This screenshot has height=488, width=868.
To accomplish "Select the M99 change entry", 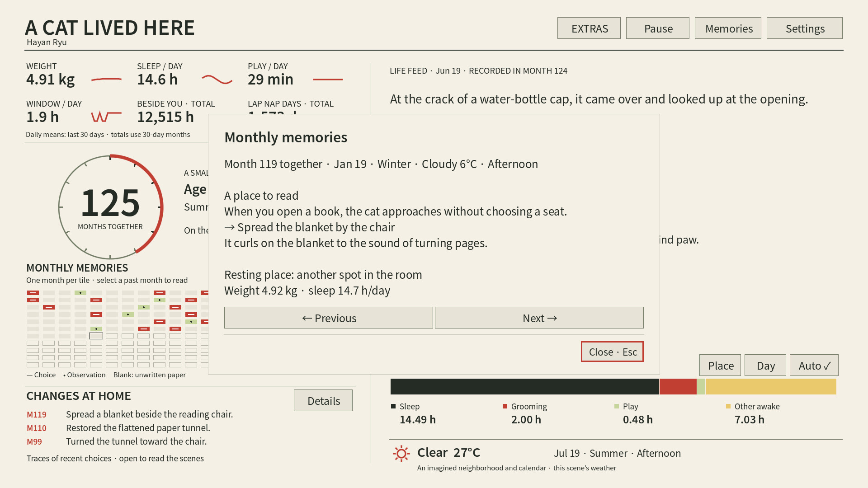I will (x=117, y=441).
